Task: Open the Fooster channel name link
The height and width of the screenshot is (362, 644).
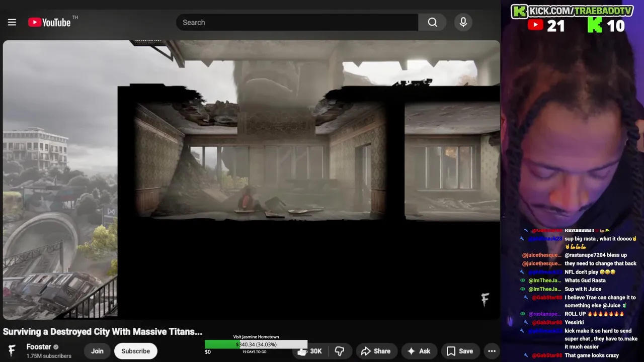Action: coord(39,347)
